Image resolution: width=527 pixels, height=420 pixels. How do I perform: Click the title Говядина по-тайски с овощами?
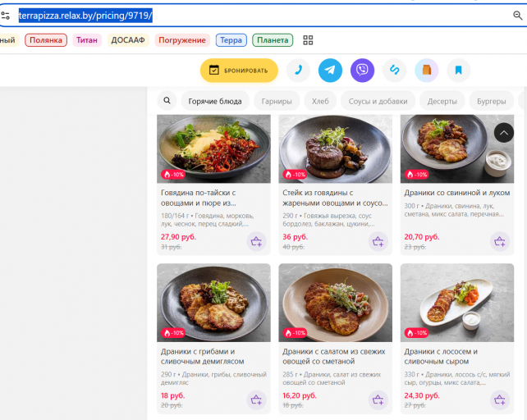pyautogui.click(x=199, y=198)
